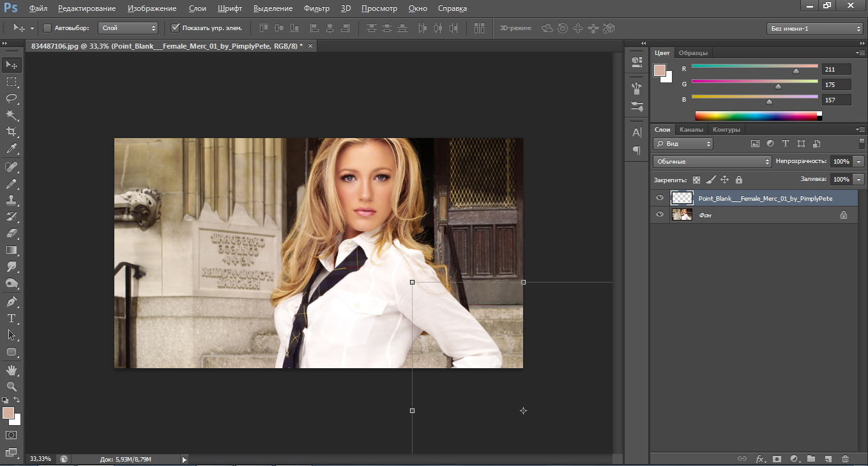
Task: Create a new group folder icon
Action: 811,458
